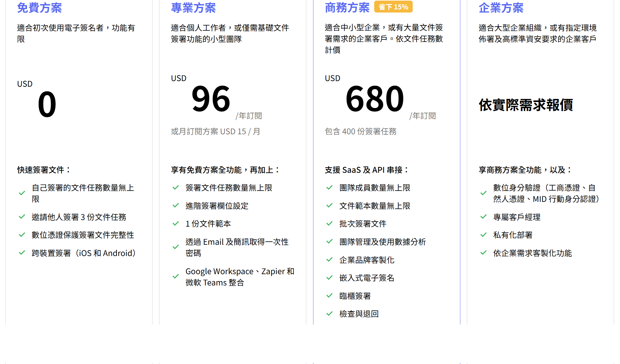
Task: Click 適合初次使用電子簽名者 description
Action: click(x=76, y=33)
